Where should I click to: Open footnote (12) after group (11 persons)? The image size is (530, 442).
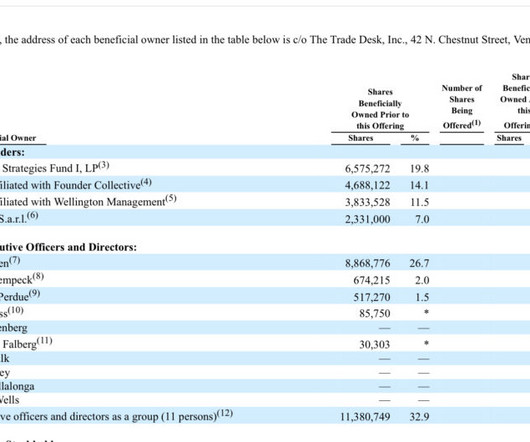coord(225,413)
